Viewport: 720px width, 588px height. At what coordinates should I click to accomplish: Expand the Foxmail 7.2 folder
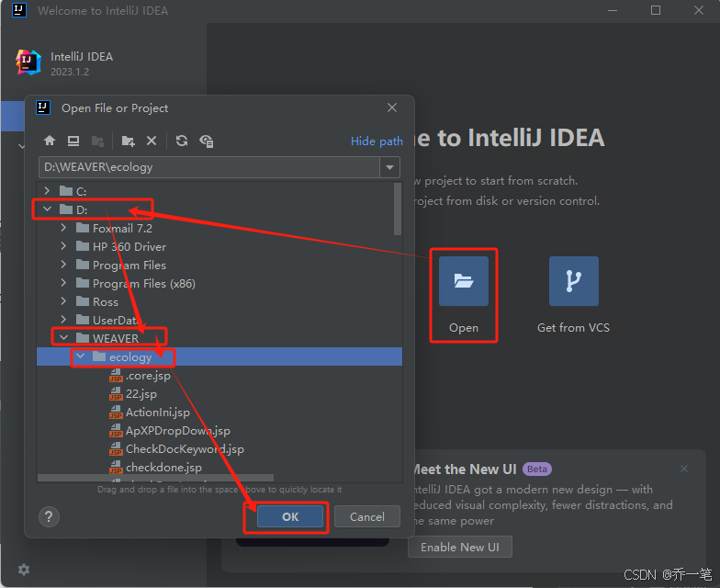pos(63,228)
